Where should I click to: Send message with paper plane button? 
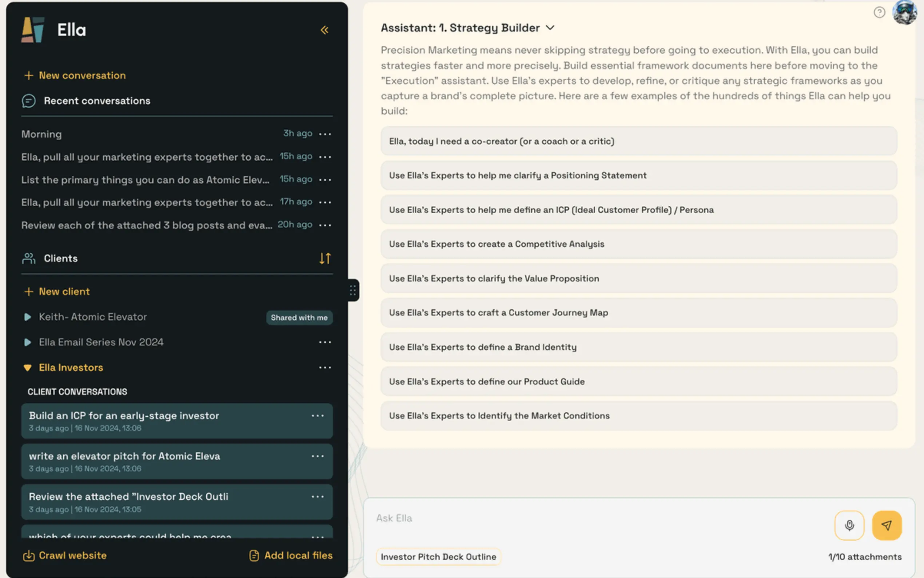tap(887, 525)
